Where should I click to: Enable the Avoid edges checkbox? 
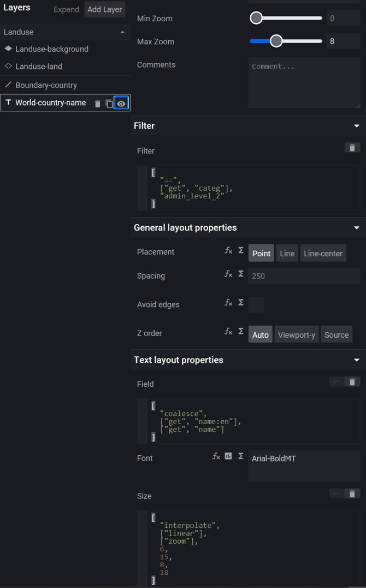(x=256, y=304)
